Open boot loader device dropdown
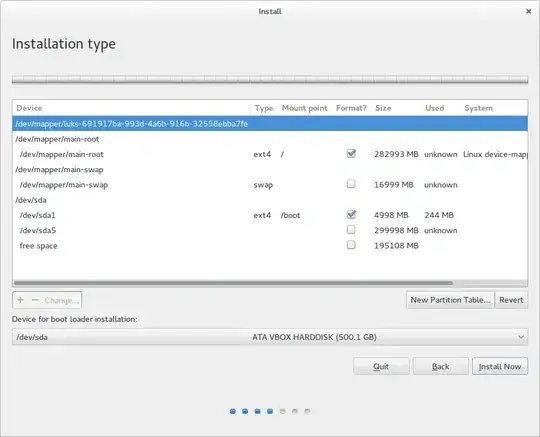This screenshot has height=437, width=540. click(270, 337)
